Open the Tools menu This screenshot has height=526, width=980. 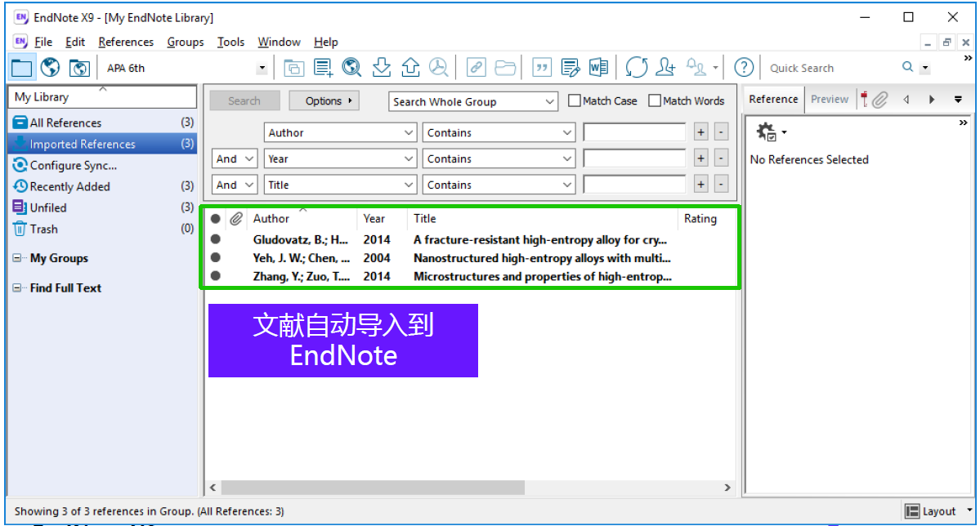230,42
